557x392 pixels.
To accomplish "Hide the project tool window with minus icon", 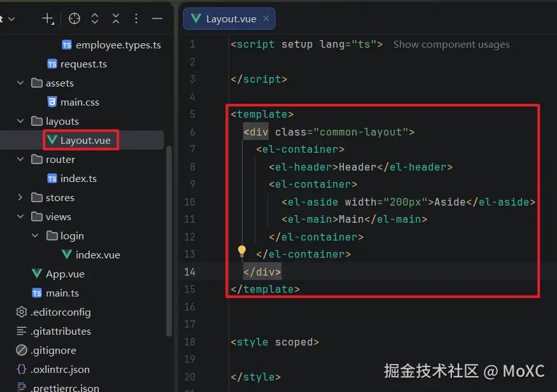I will click(x=157, y=18).
